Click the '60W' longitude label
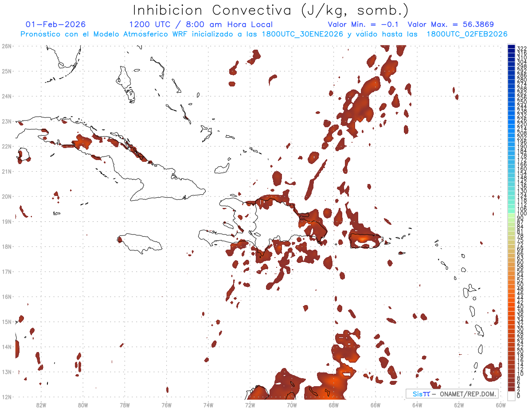 click(501, 405)
